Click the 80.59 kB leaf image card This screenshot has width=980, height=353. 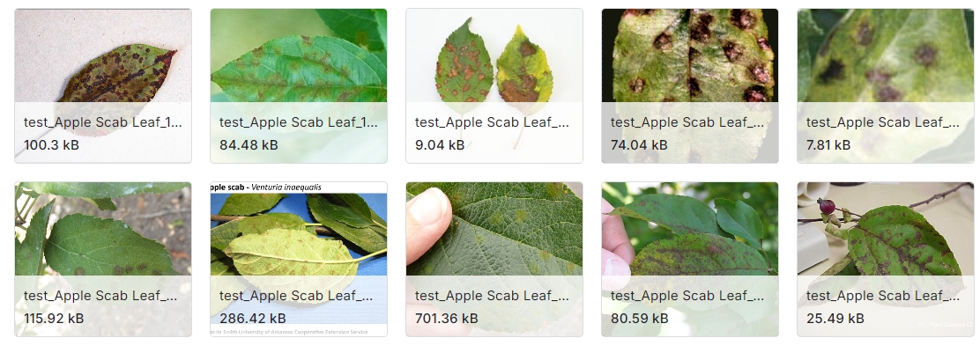pos(690,260)
